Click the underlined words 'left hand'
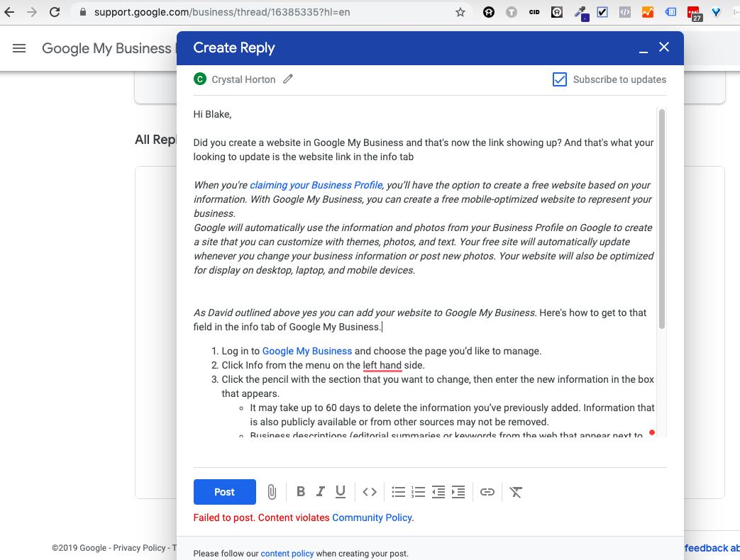This screenshot has width=740, height=560. pyautogui.click(x=382, y=365)
